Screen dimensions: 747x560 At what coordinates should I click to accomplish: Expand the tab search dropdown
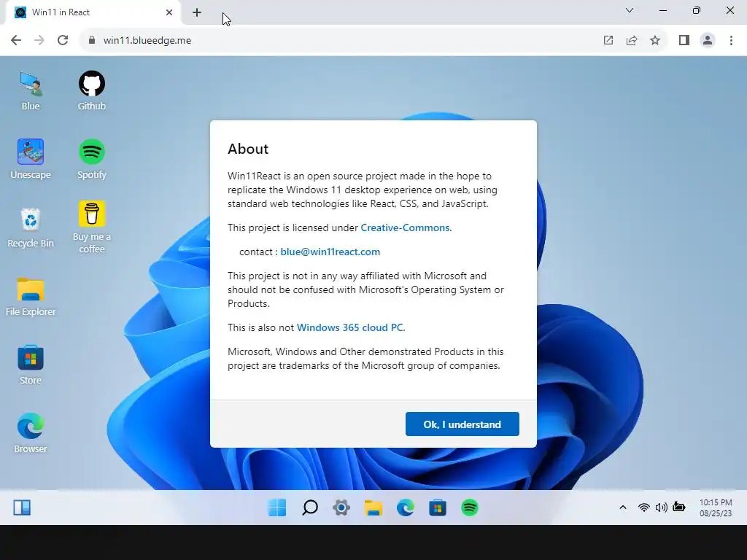630,10
